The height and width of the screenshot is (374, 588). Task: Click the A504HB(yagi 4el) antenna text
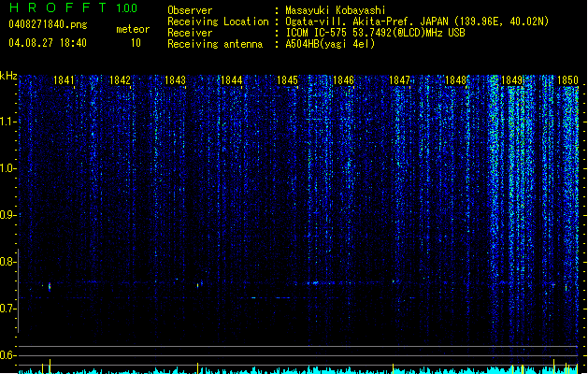330,44
